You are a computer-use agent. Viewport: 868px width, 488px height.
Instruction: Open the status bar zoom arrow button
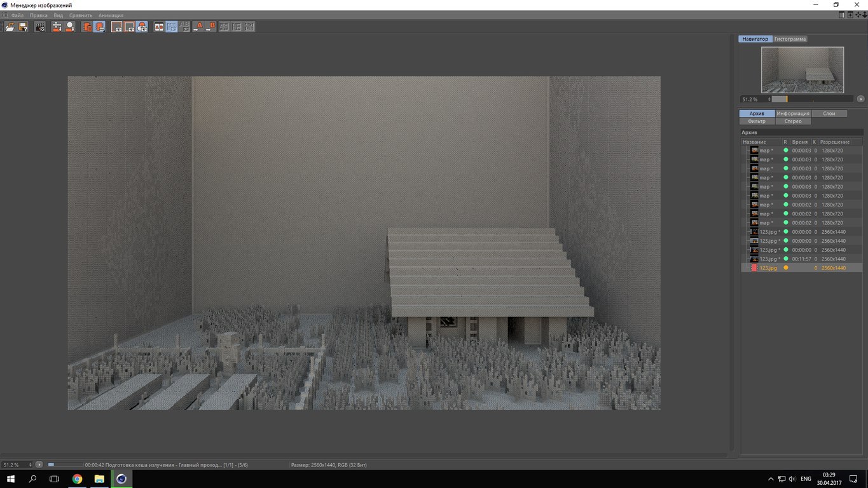[x=39, y=465]
